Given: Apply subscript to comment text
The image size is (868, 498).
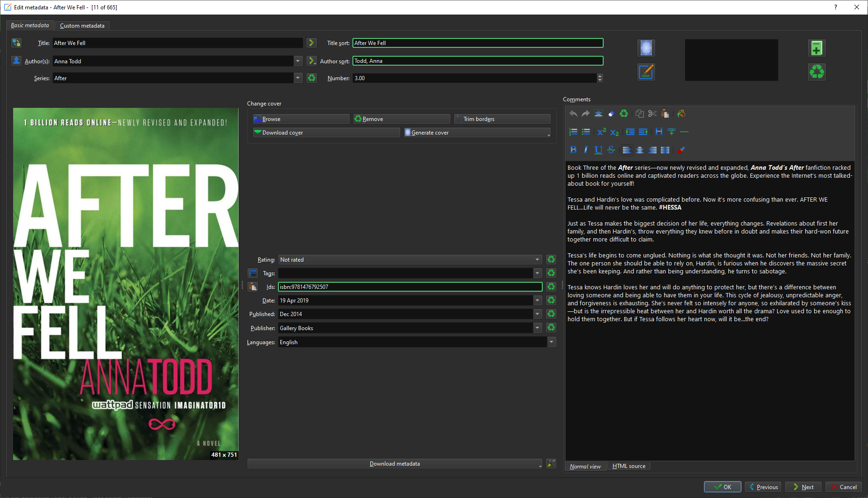Looking at the screenshot, I should [x=614, y=133].
